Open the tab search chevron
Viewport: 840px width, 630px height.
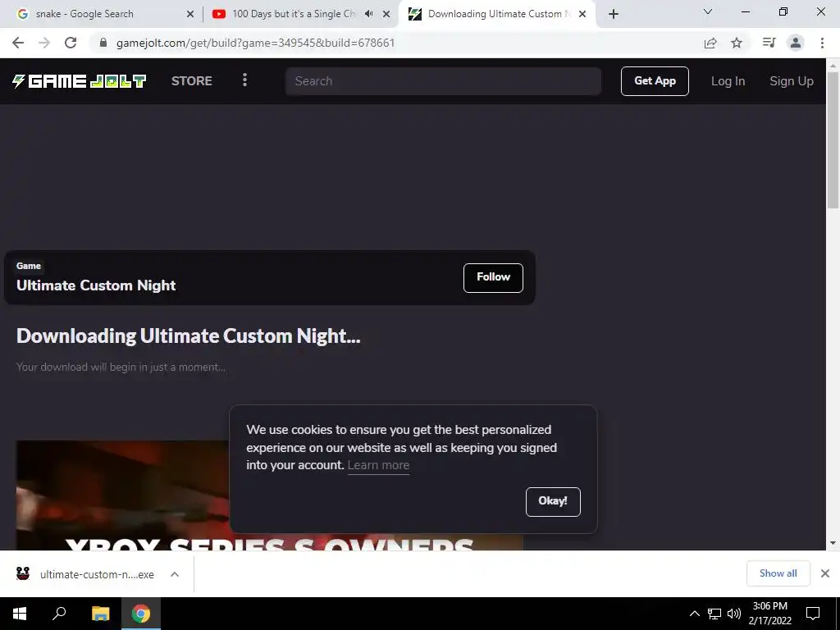[x=708, y=11]
